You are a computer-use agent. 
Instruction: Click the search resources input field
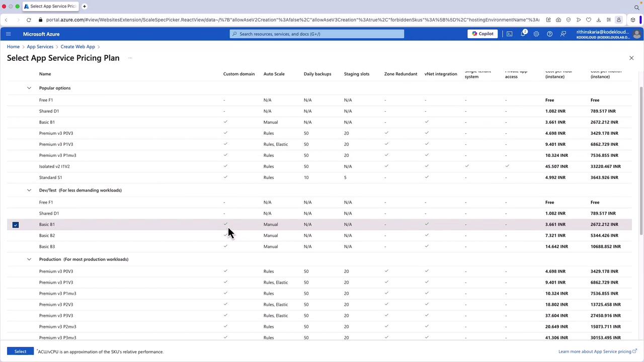[317, 34]
